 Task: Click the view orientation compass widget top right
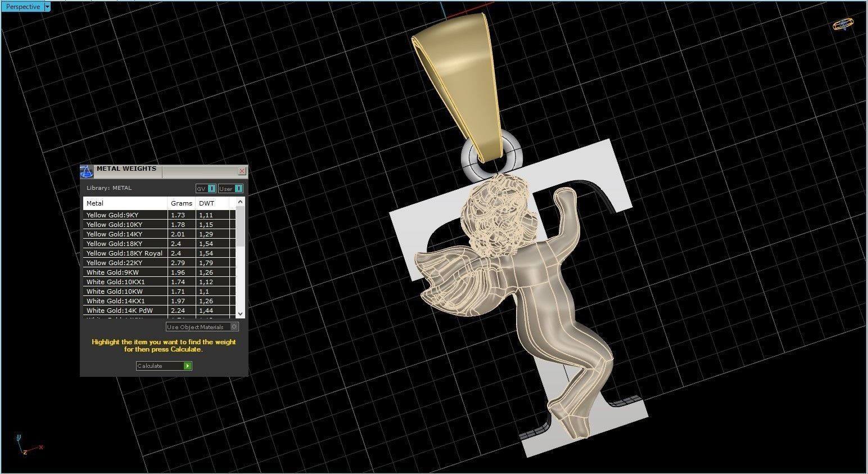click(x=843, y=25)
